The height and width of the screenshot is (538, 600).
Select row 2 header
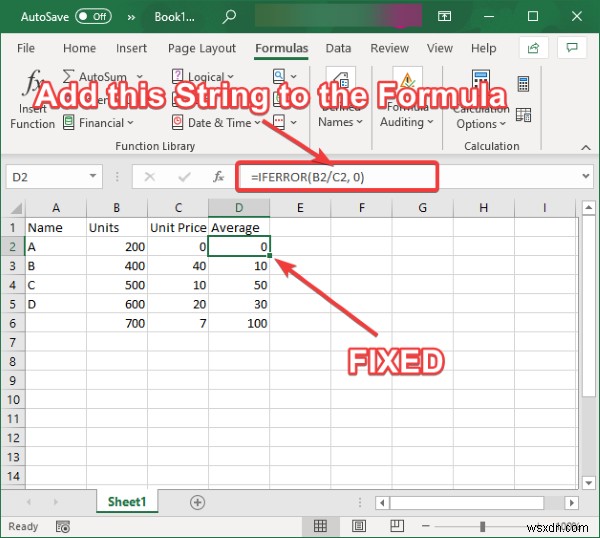coord(13,247)
